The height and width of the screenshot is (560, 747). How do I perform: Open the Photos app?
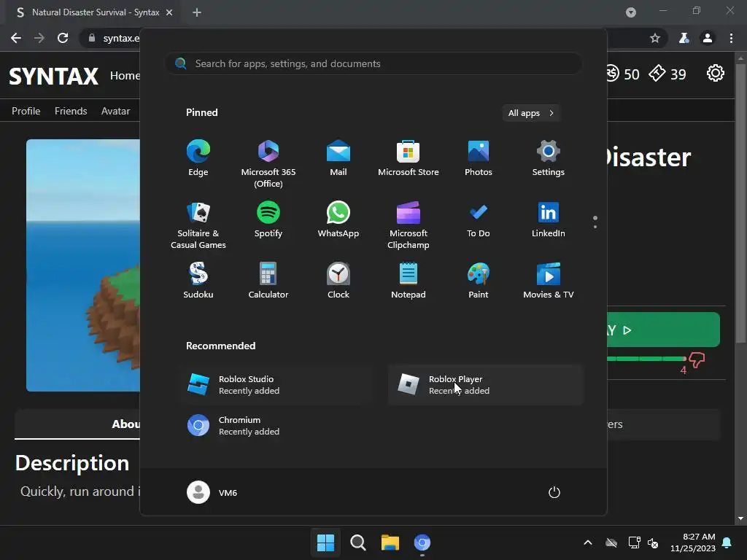coord(479,158)
